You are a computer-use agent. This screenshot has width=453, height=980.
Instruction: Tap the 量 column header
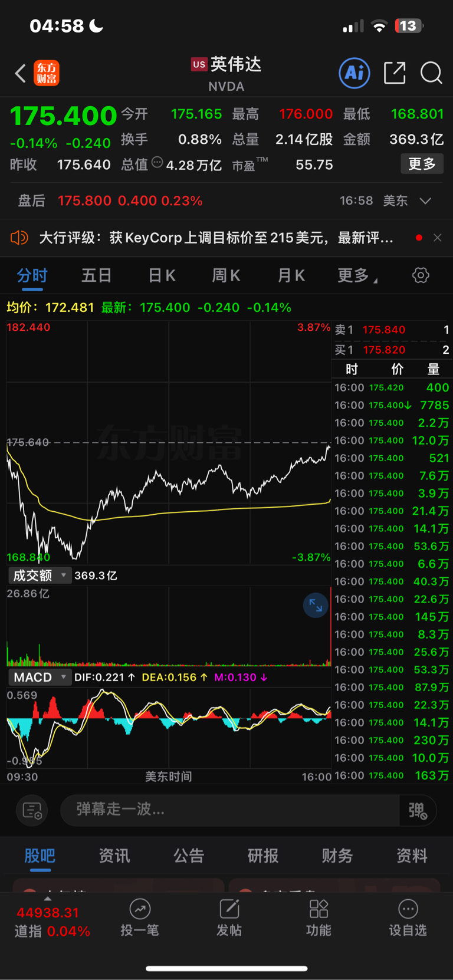pos(434,369)
